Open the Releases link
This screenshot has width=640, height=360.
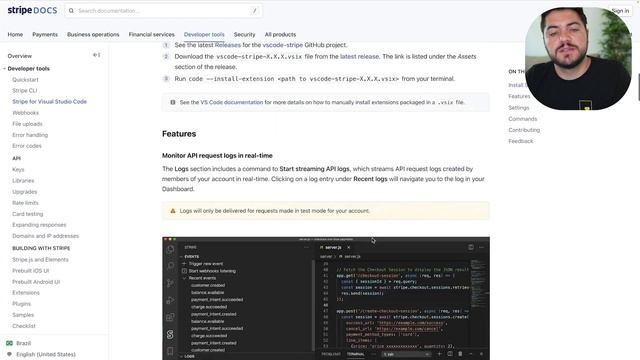(228, 45)
